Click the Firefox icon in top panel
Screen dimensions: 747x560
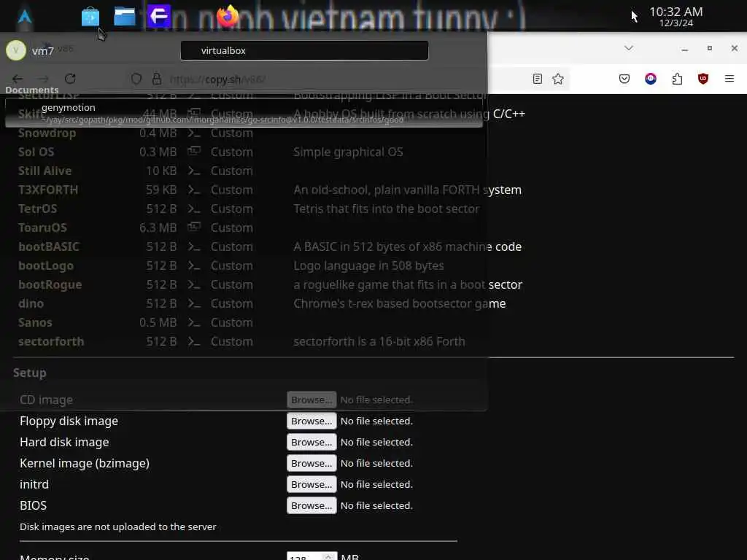click(x=228, y=16)
